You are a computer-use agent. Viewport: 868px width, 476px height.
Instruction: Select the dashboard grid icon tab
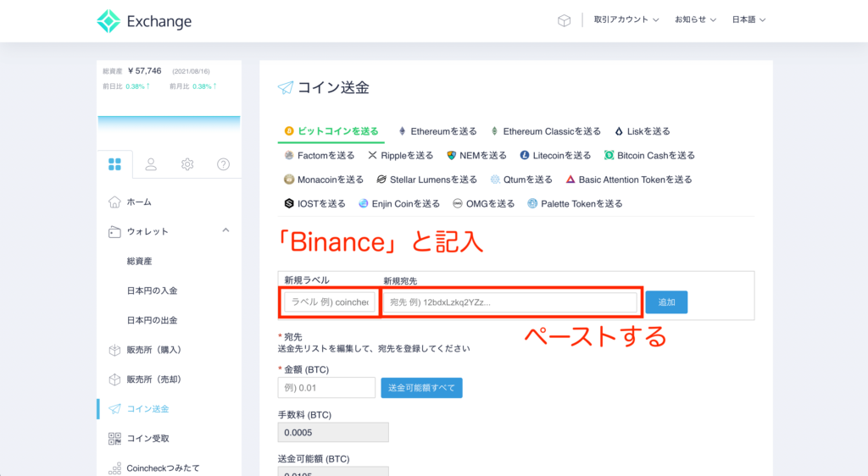pyautogui.click(x=114, y=164)
